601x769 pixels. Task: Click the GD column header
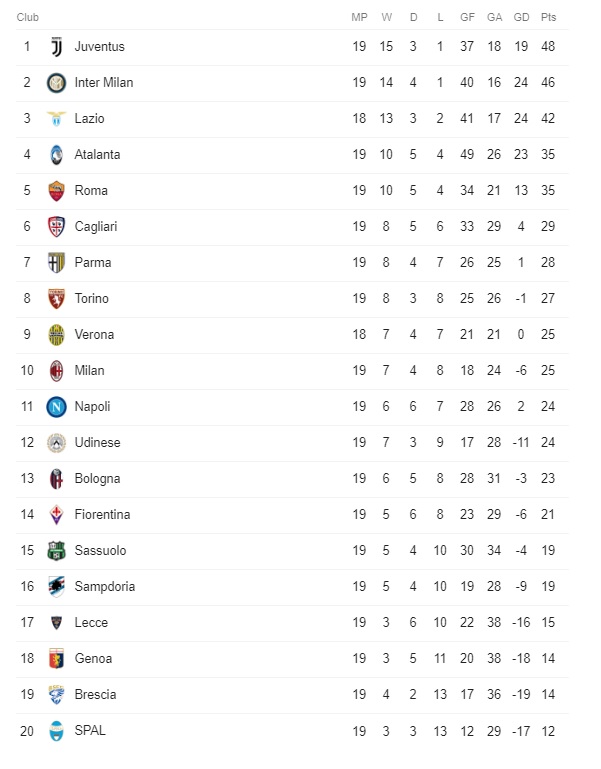[521, 17]
